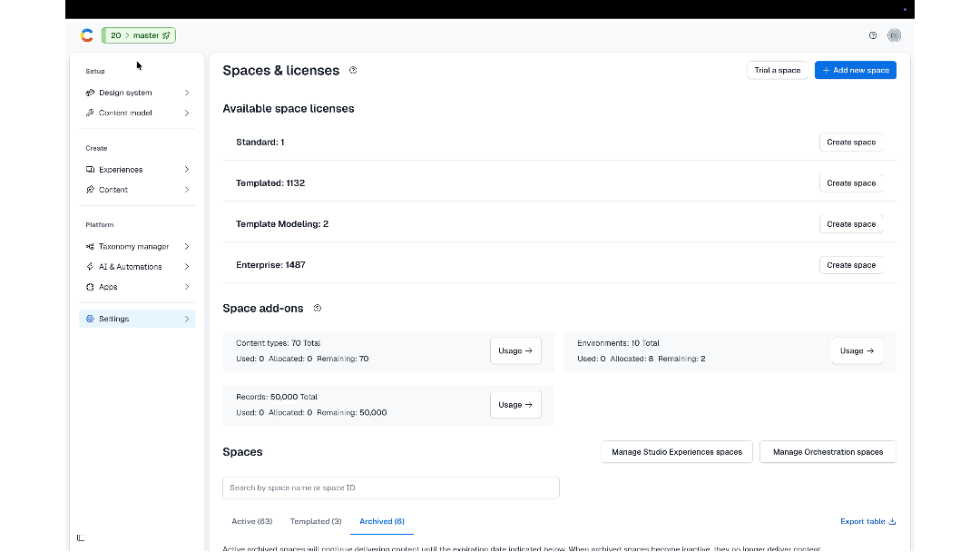Expand the Content chevron
The width and height of the screenshot is (980, 552).
coord(187,190)
